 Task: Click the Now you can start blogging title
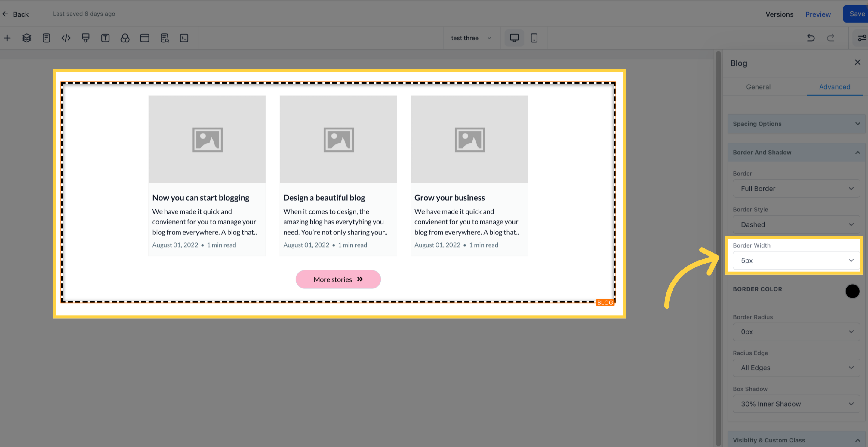click(x=201, y=198)
